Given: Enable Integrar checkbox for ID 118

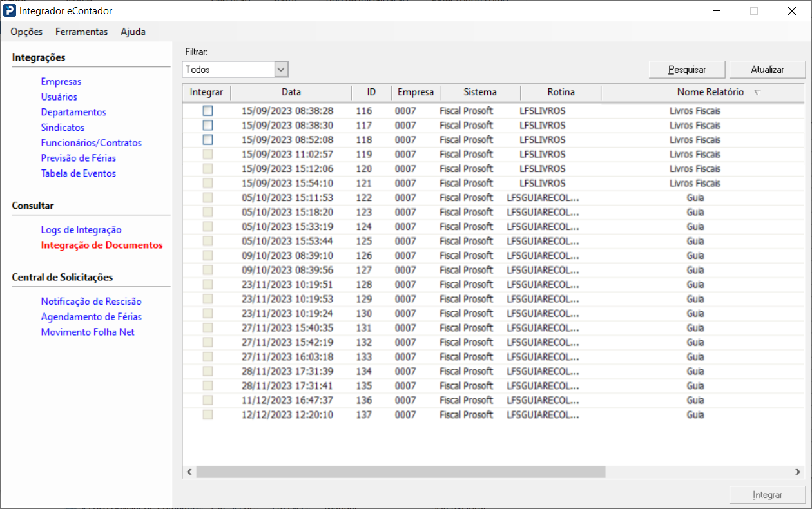Looking at the screenshot, I should click(208, 140).
